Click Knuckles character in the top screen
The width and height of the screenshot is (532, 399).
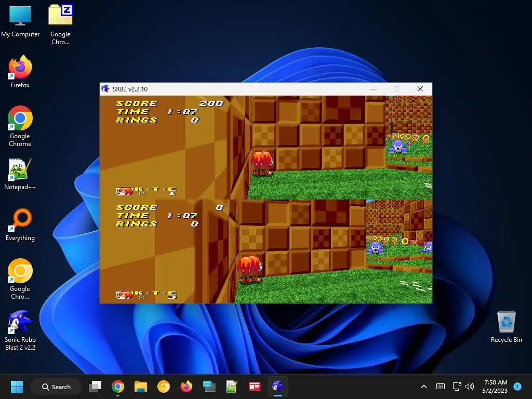click(262, 163)
